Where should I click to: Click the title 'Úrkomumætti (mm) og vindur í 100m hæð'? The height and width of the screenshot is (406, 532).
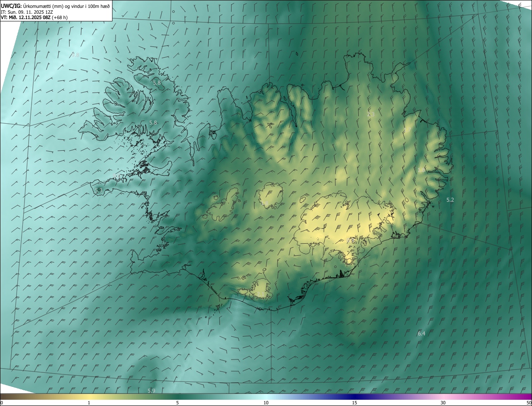pos(66,6)
